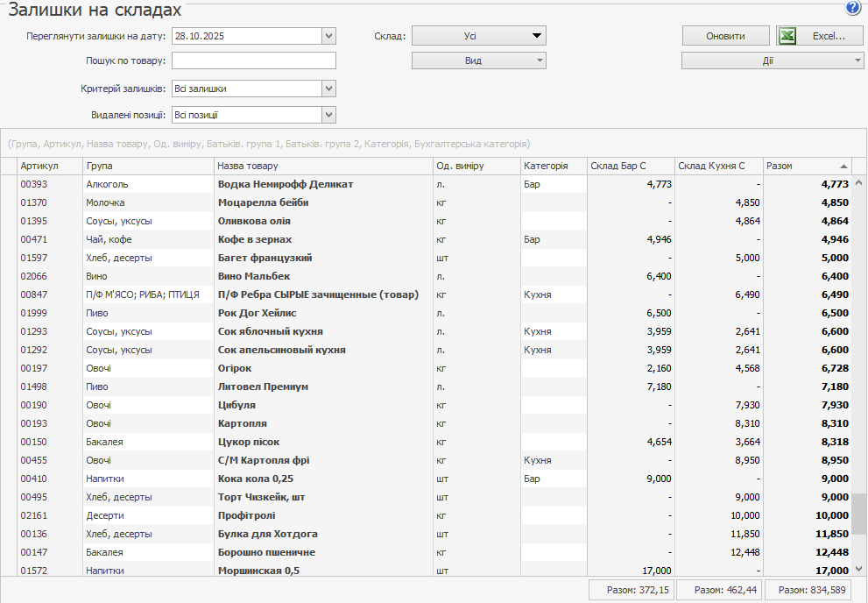Screen dimensions: 868x603
Task: Open the Видалені позиції dropdown
Action: (329, 115)
